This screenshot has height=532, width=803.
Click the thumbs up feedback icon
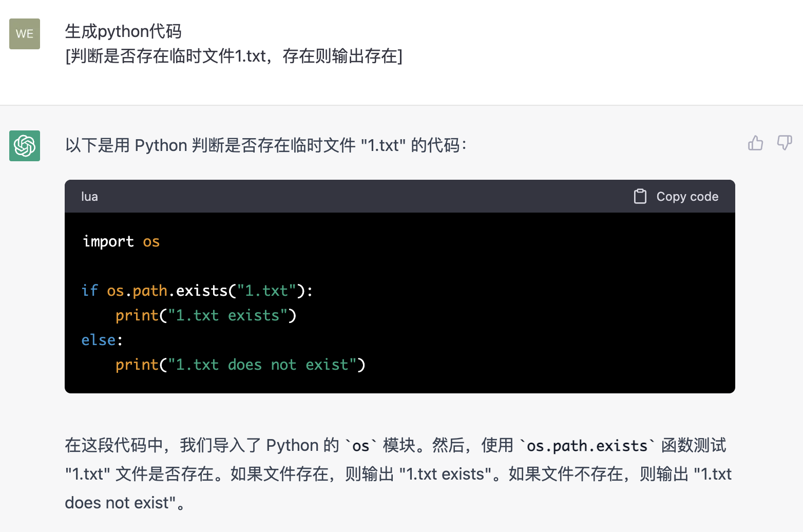pyautogui.click(x=755, y=143)
